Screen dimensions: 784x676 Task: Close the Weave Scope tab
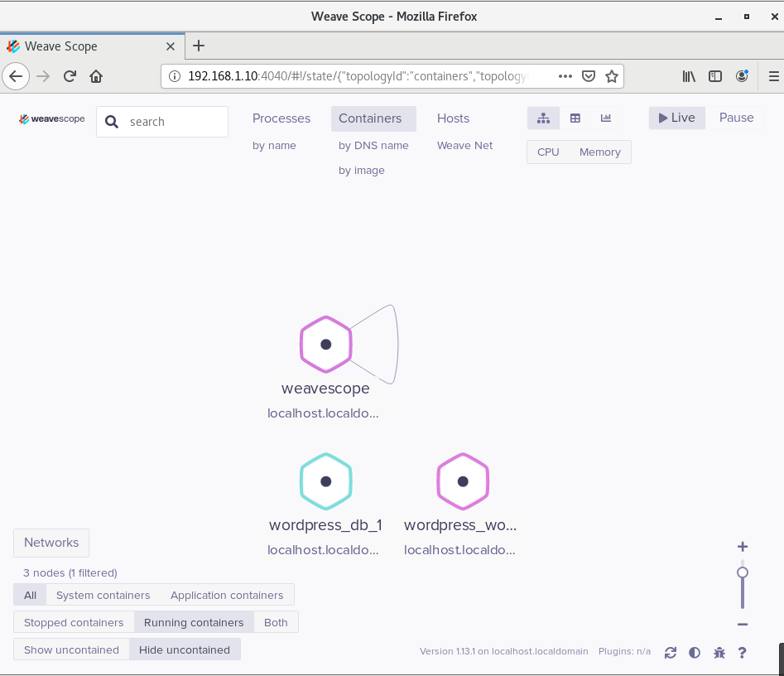171,46
